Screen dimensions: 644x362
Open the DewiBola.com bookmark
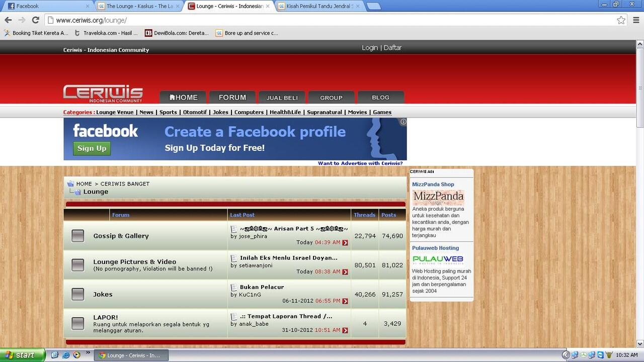pyautogui.click(x=177, y=33)
